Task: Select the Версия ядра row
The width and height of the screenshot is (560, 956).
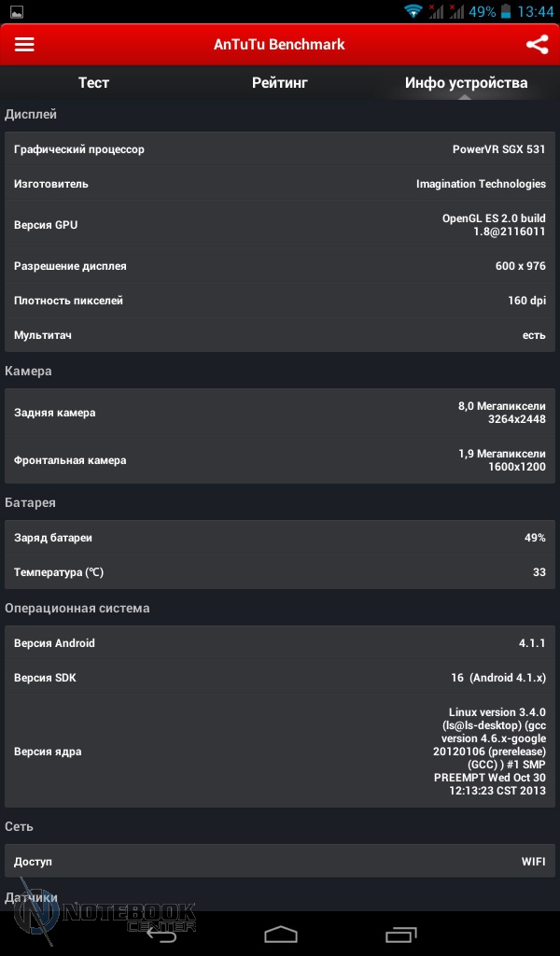Action: pyautogui.click(x=280, y=752)
